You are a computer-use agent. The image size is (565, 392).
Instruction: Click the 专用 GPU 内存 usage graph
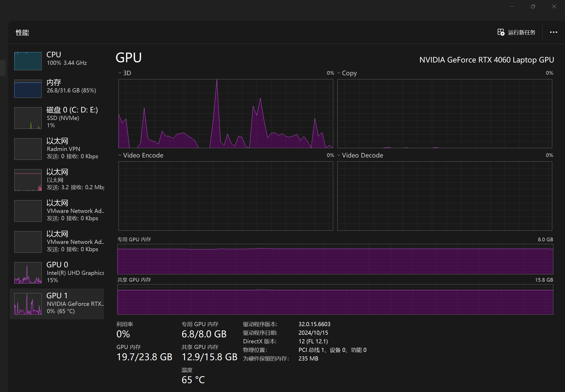click(335, 259)
